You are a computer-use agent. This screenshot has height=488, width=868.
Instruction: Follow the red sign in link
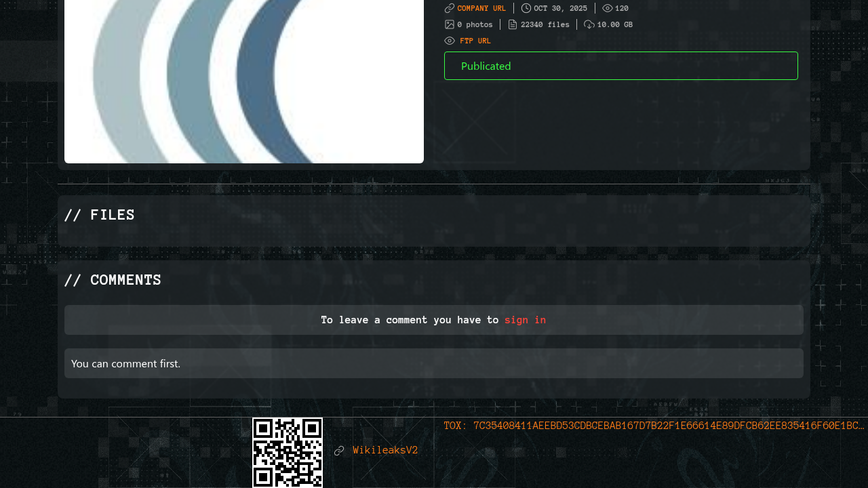tap(525, 320)
